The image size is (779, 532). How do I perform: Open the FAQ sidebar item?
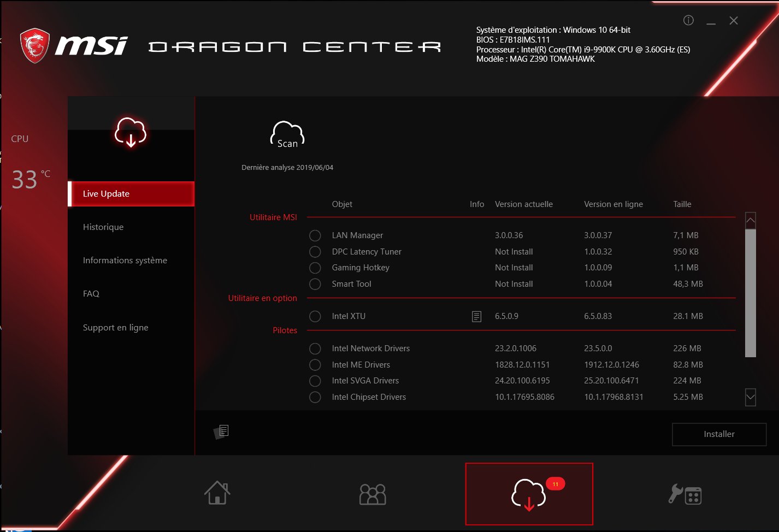tap(91, 294)
